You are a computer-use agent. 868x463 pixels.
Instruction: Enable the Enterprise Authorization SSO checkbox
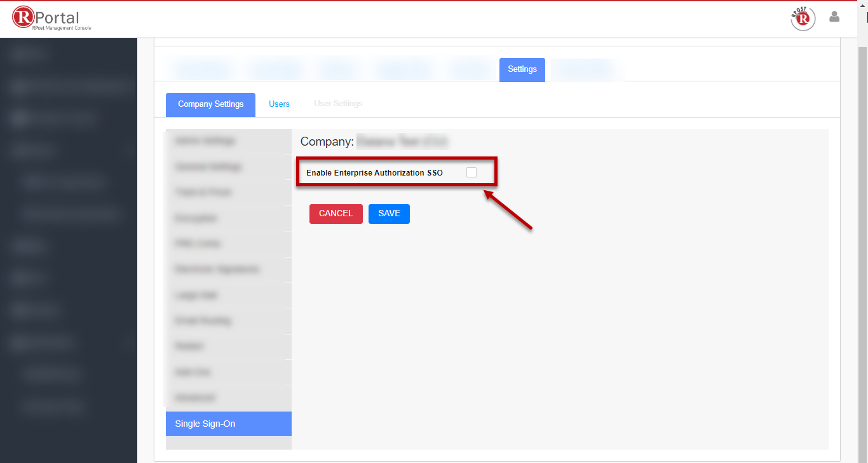tap(471, 172)
